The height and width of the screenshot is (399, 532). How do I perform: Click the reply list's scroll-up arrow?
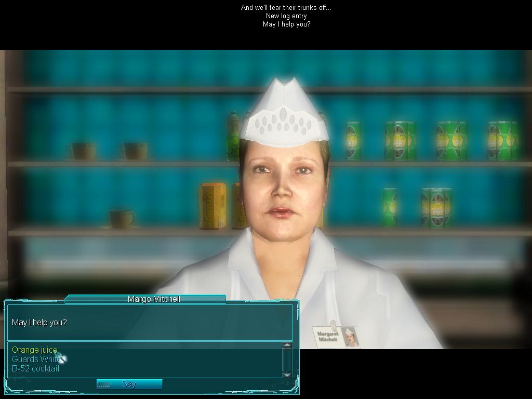pos(287,345)
